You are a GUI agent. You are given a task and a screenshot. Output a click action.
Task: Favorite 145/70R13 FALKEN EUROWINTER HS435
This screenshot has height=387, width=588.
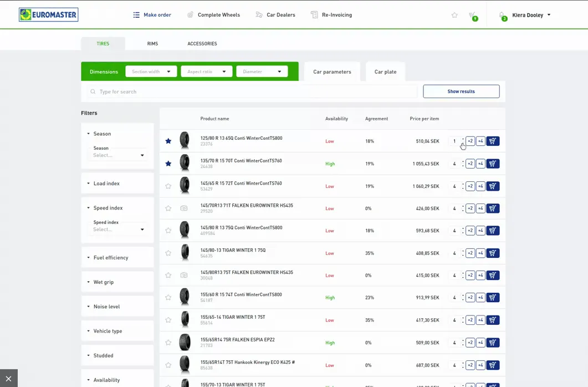(168, 208)
